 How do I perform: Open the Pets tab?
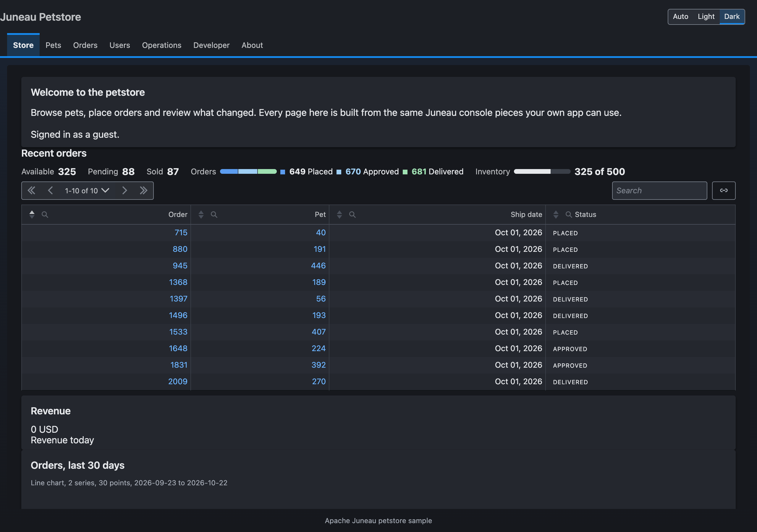(x=54, y=45)
